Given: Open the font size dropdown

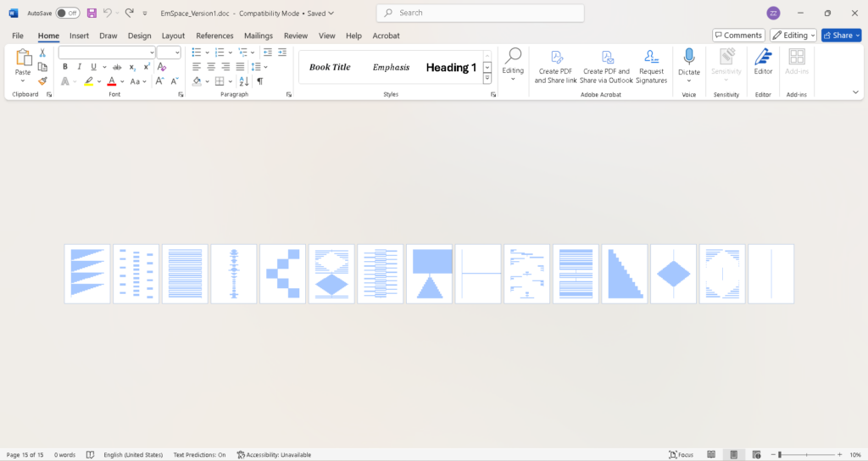Looking at the screenshot, I should coord(177,53).
